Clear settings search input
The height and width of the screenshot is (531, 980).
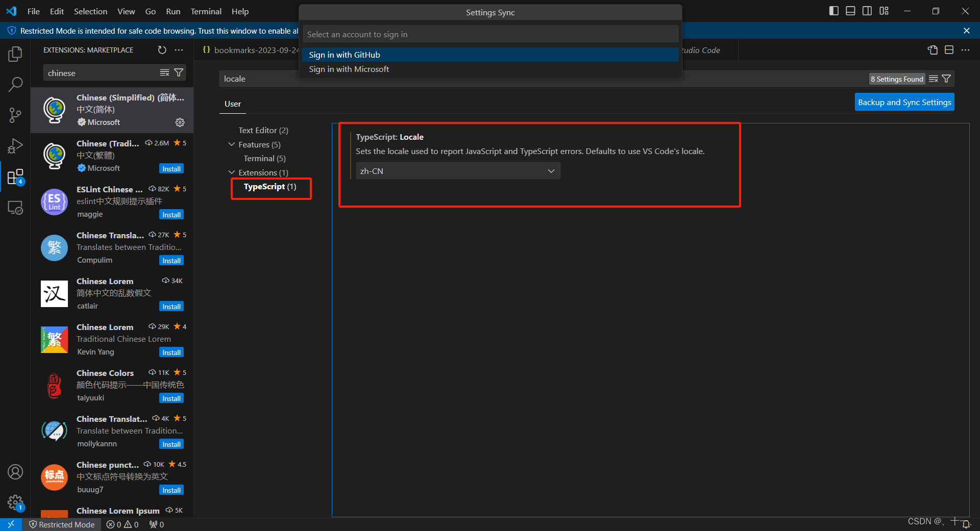click(x=934, y=79)
